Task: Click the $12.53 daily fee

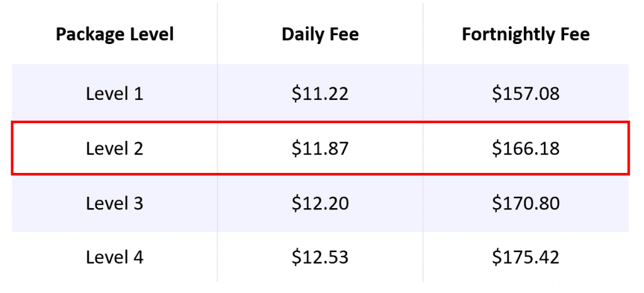Action: point(320,258)
